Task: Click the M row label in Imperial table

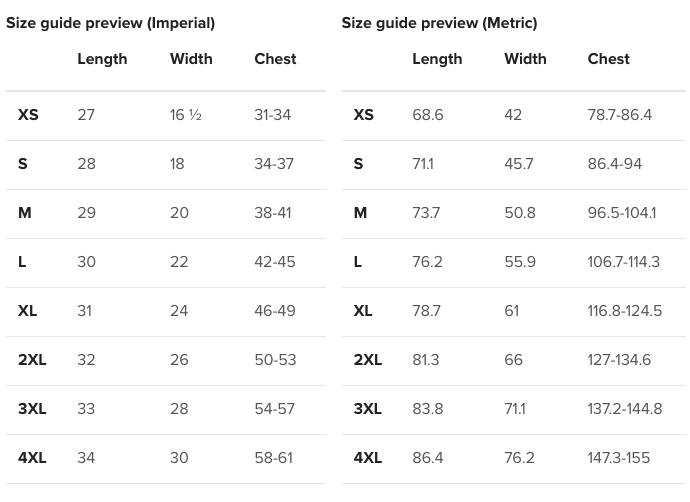Action: (25, 213)
